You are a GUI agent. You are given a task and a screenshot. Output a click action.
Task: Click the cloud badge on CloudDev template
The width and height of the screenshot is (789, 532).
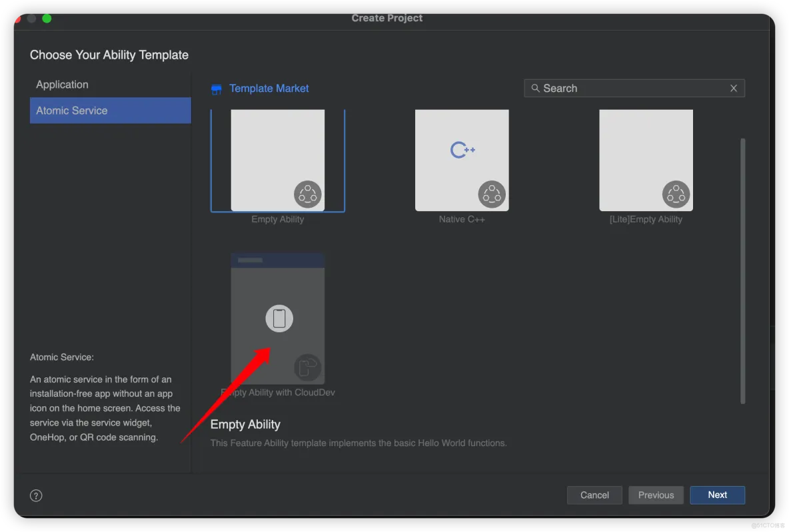[x=307, y=367]
